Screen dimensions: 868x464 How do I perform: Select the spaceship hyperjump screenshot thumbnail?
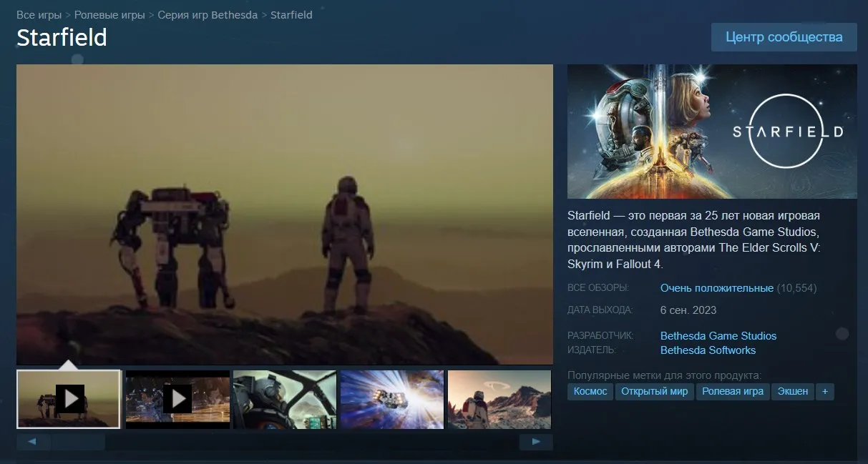392,399
